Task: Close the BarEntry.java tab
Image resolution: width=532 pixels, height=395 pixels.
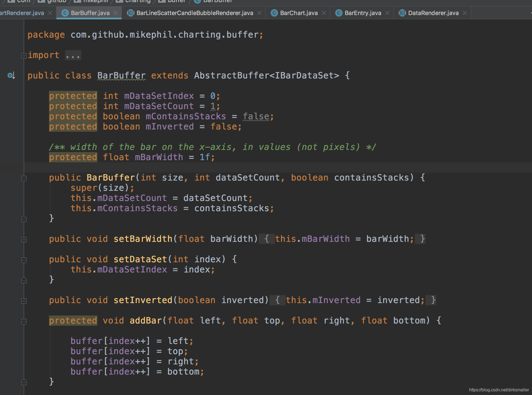Action: 387,13
